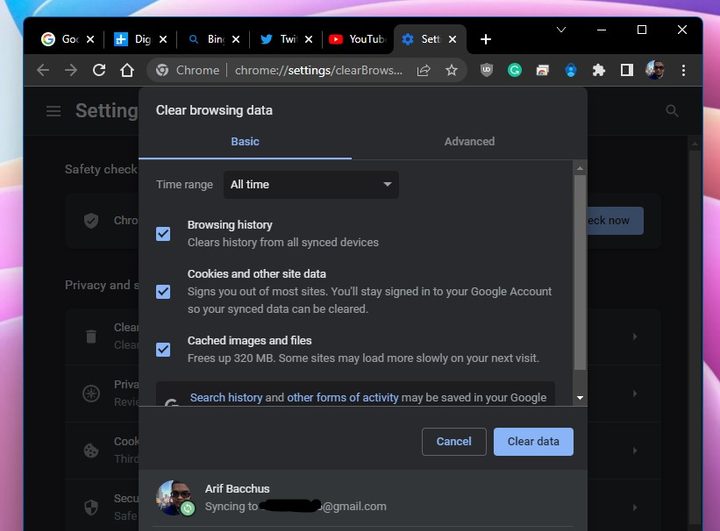Image resolution: width=720 pixels, height=531 pixels.
Task: Click the dialog scroll up arrow
Action: coord(580,169)
